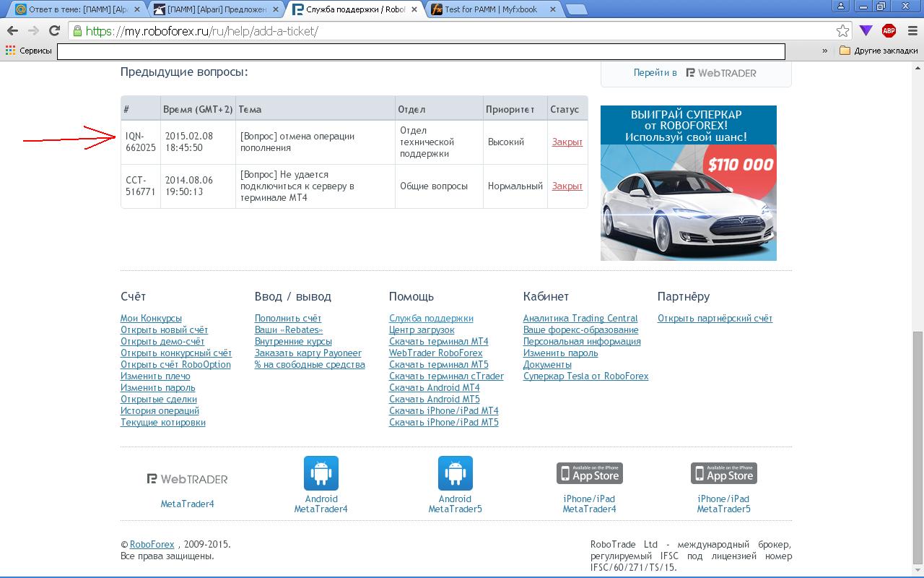Click the Пополнить счёт link
Screen dimensions: 924x578
click(288, 319)
